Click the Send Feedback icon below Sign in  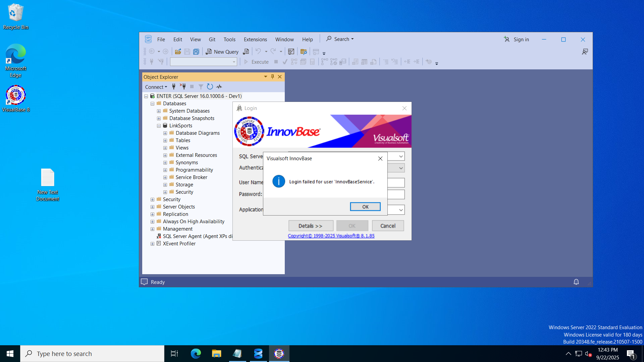click(585, 52)
